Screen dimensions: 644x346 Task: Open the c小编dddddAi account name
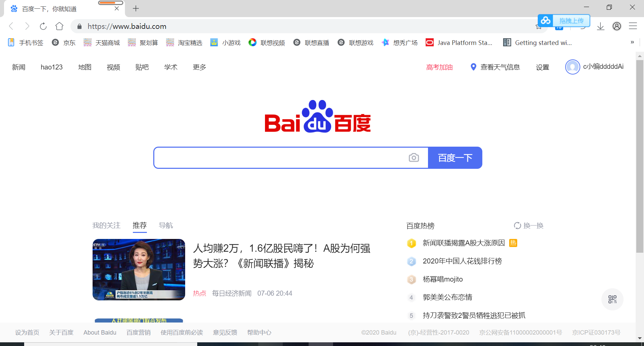point(603,66)
